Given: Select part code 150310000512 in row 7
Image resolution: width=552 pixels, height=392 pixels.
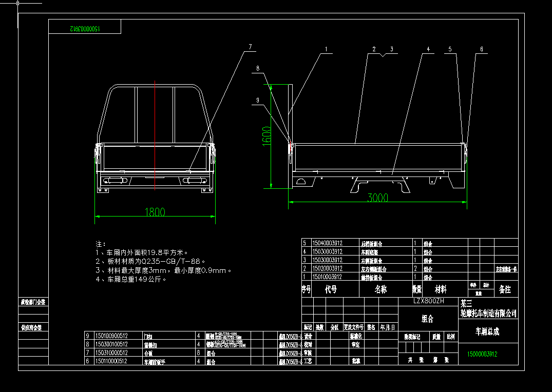Looking at the screenshot, I should tap(111, 352).
